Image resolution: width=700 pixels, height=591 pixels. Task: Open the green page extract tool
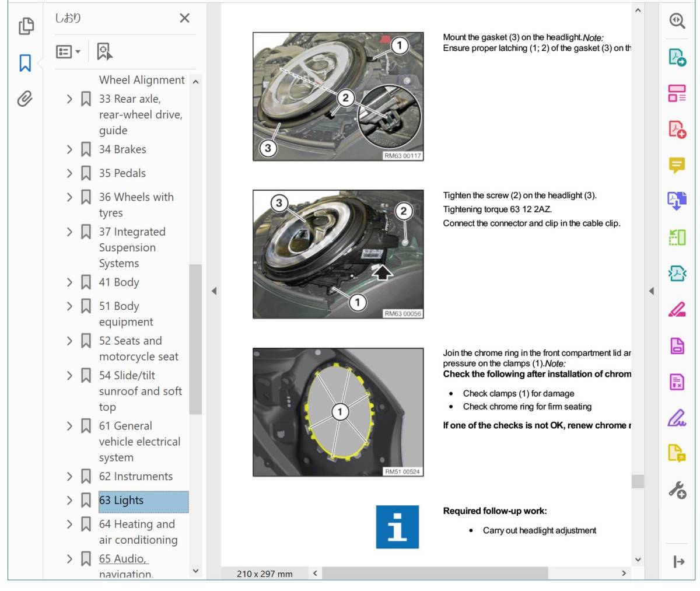677,237
